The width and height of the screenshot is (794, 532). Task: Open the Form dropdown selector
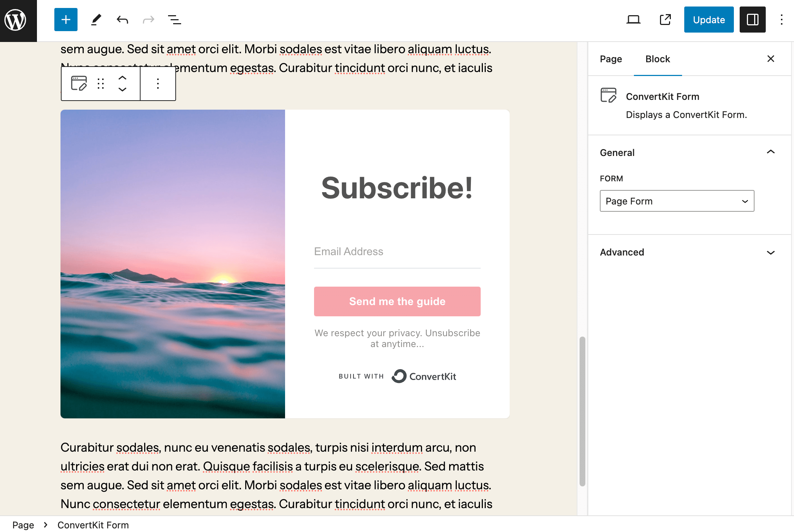pos(677,201)
